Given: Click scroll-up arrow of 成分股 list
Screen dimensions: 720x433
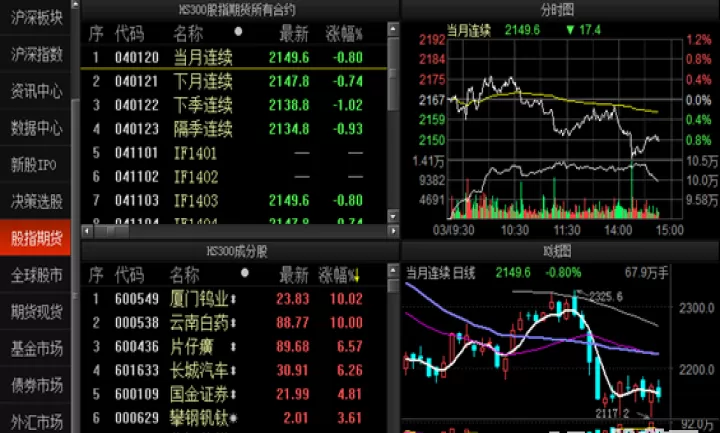Looking at the screenshot, I should [x=393, y=270].
